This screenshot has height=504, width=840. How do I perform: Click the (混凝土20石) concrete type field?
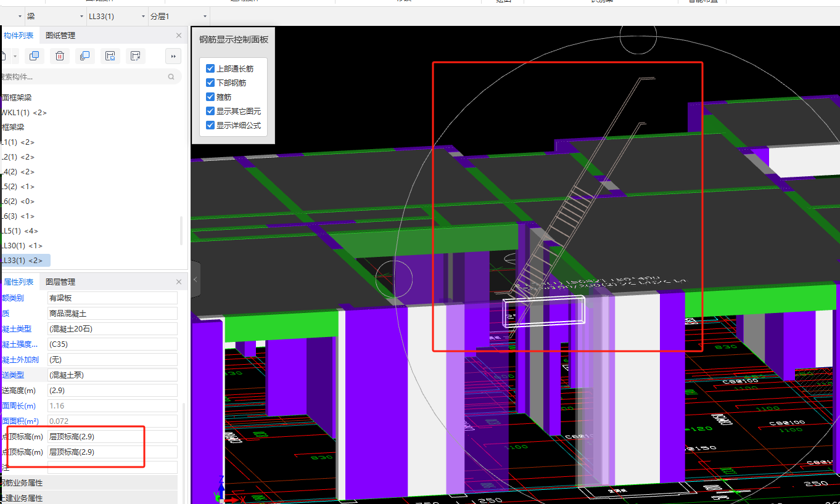click(x=112, y=329)
